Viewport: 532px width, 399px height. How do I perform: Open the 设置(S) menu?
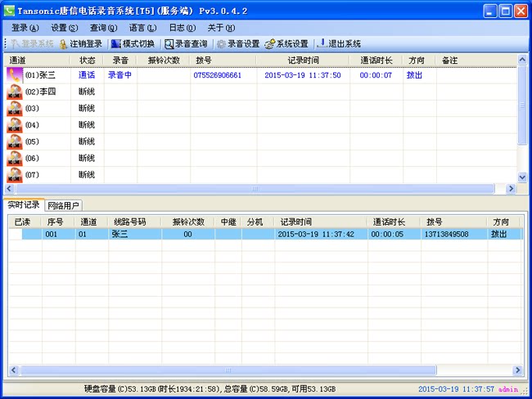(x=64, y=28)
